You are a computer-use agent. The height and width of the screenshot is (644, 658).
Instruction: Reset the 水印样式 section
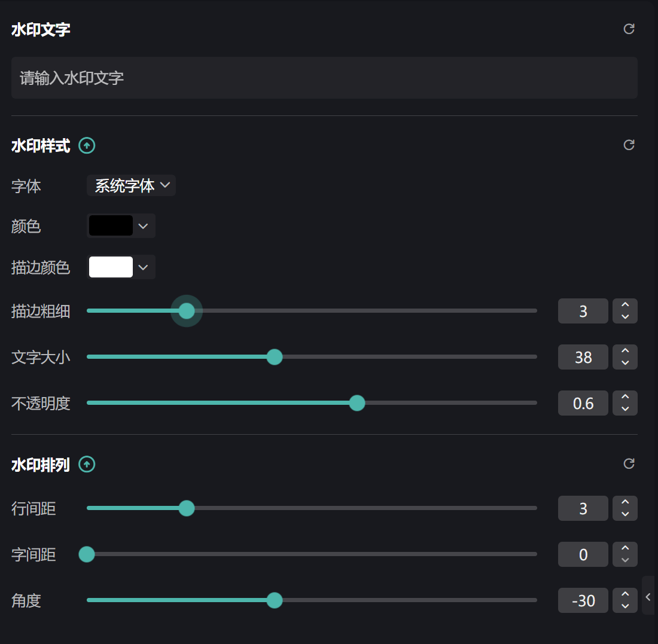(x=629, y=145)
